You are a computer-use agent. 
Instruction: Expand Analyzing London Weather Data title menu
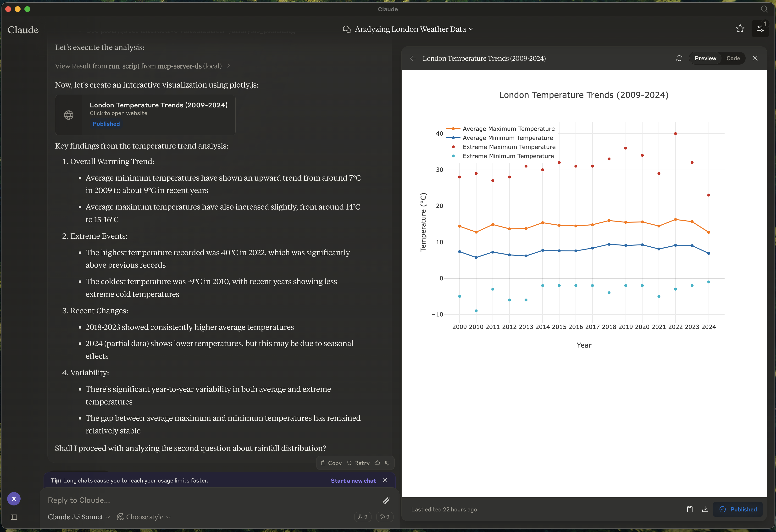(x=410, y=29)
